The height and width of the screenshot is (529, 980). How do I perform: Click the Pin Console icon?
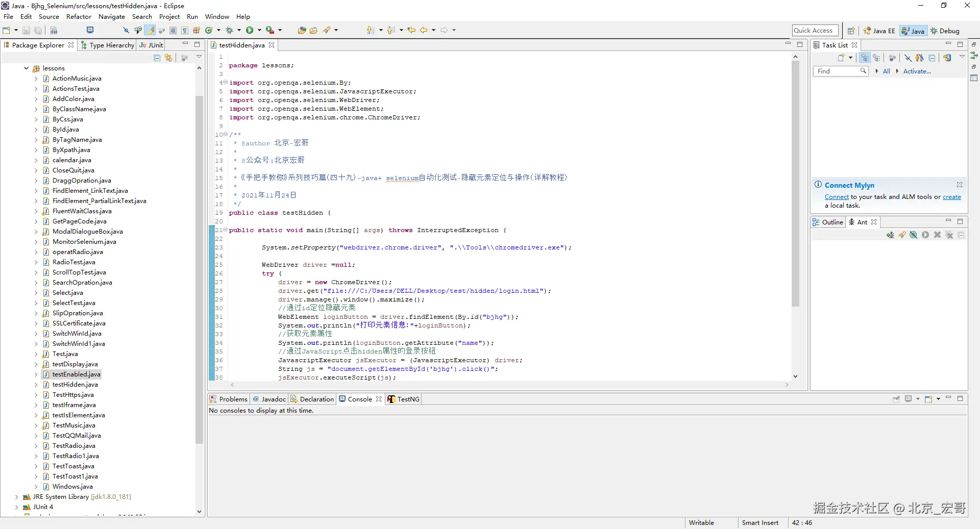coord(896,399)
